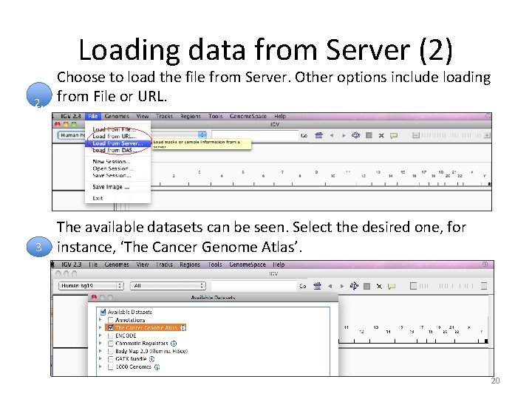Click the zoom-out button in the lower IGV window
Screen dimensions: 532x399
[413, 286]
